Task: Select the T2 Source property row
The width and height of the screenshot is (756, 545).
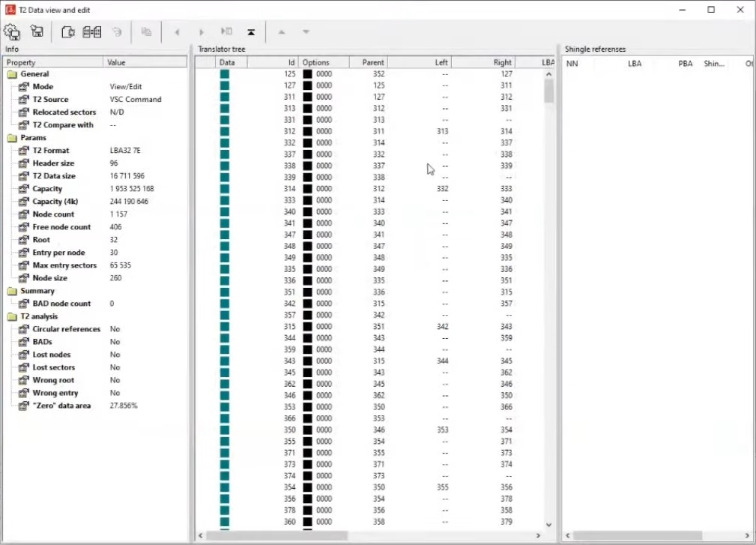Action: click(x=95, y=100)
